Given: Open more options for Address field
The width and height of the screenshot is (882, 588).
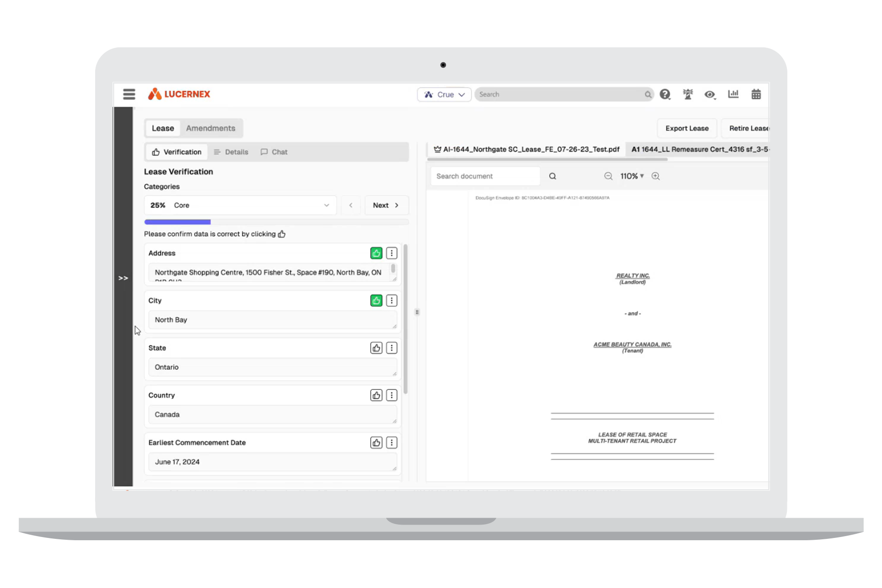Looking at the screenshot, I should pyautogui.click(x=391, y=253).
